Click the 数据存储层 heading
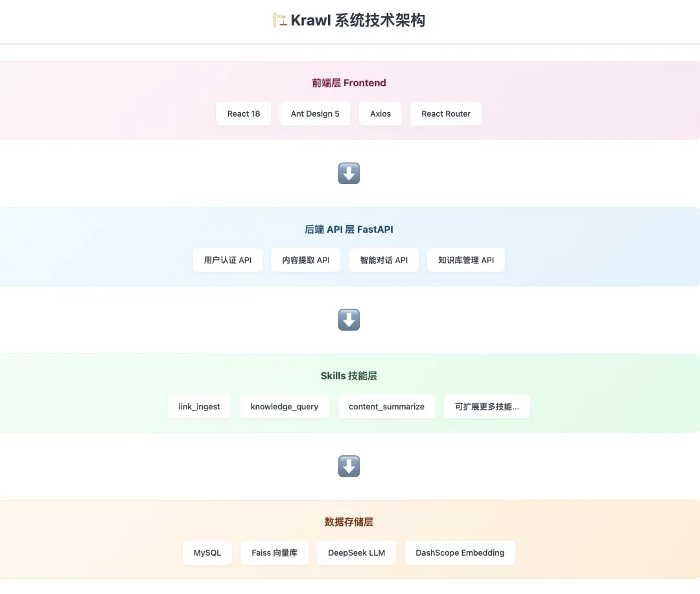Screen dimensions: 700x594 (x=349, y=522)
